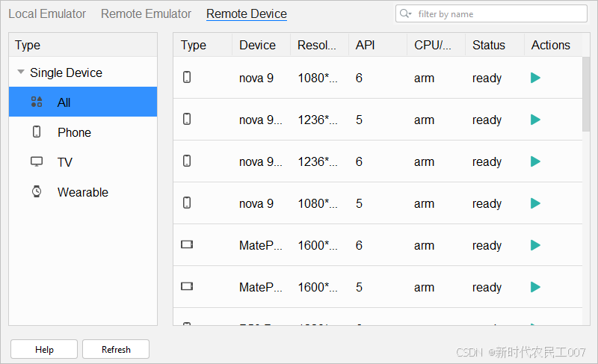Start the nova 9... 1236 API 6 device
598x364 pixels.
point(535,161)
